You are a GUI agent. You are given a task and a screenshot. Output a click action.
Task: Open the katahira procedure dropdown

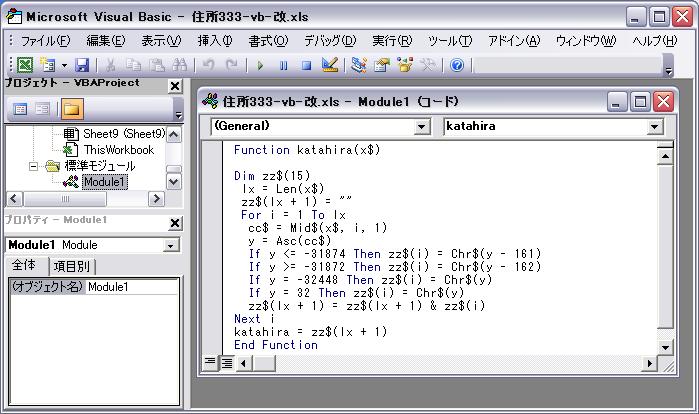click(x=654, y=127)
